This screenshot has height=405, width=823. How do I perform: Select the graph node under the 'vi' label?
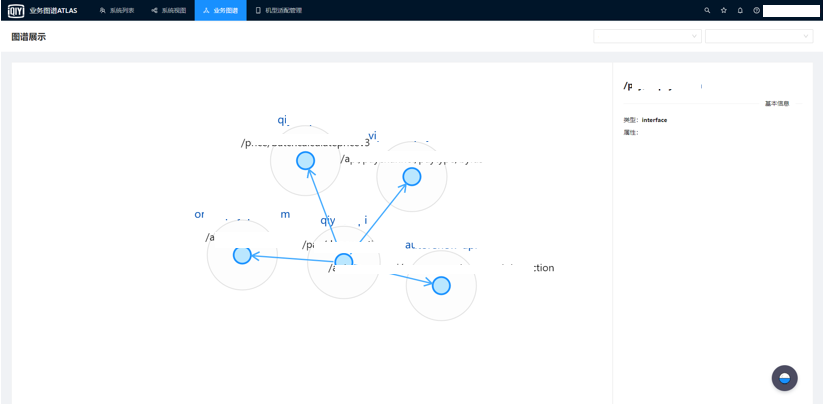click(x=412, y=177)
